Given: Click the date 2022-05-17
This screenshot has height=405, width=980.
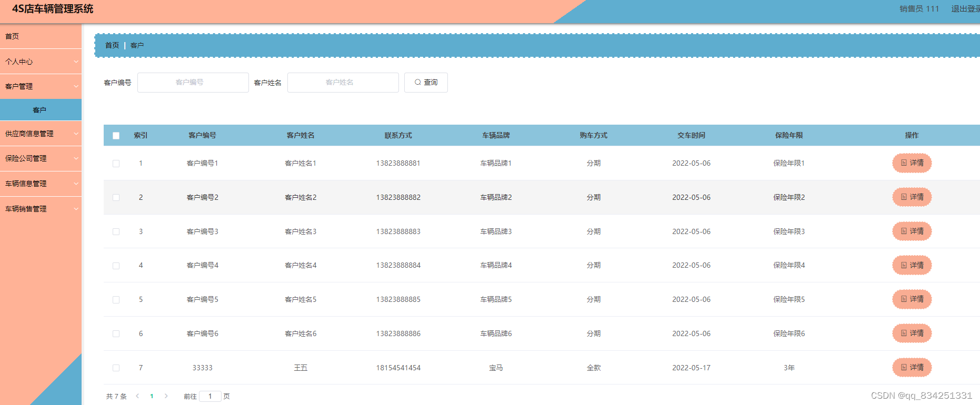Looking at the screenshot, I should click(x=692, y=368).
